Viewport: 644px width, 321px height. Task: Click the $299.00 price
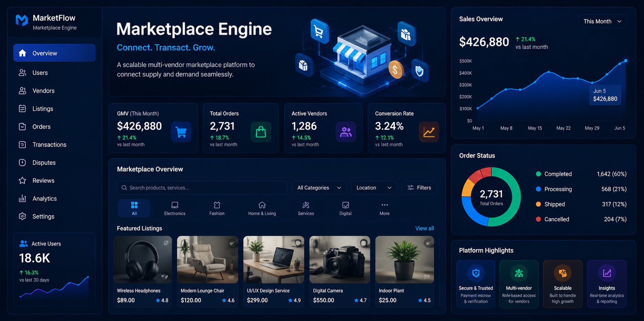click(x=257, y=300)
